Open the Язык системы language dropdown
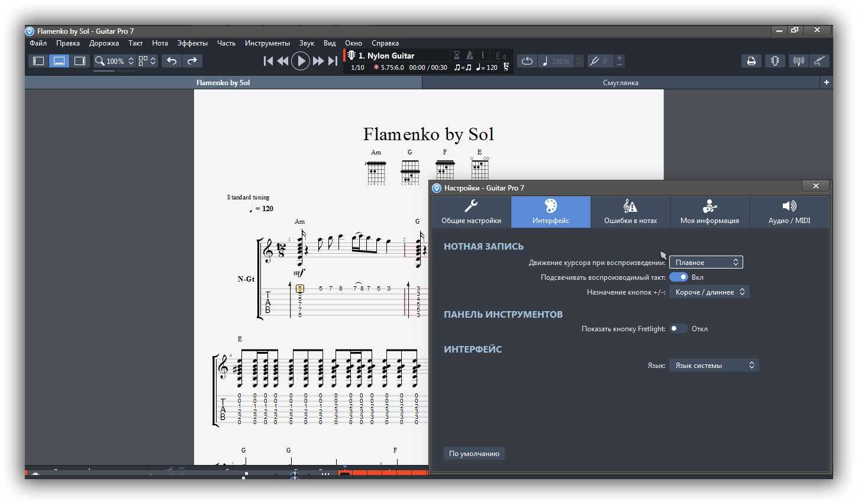Viewport: 858px width, 504px height. (714, 366)
